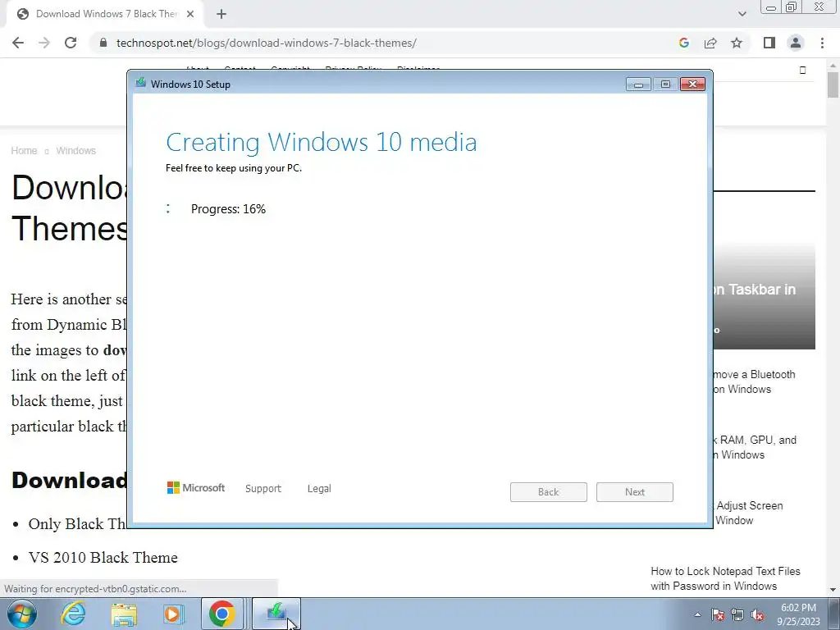Open Windows breadcrumb link
840x630 pixels.
pos(76,151)
